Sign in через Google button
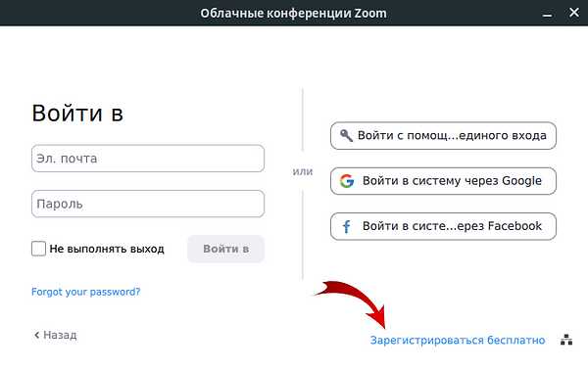The image size is (588, 370). point(443,181)
